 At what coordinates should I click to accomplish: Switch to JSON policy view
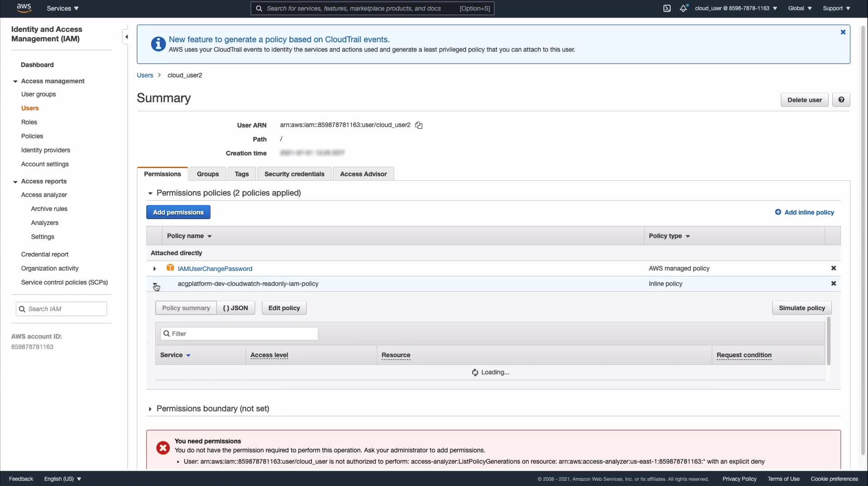236,308
